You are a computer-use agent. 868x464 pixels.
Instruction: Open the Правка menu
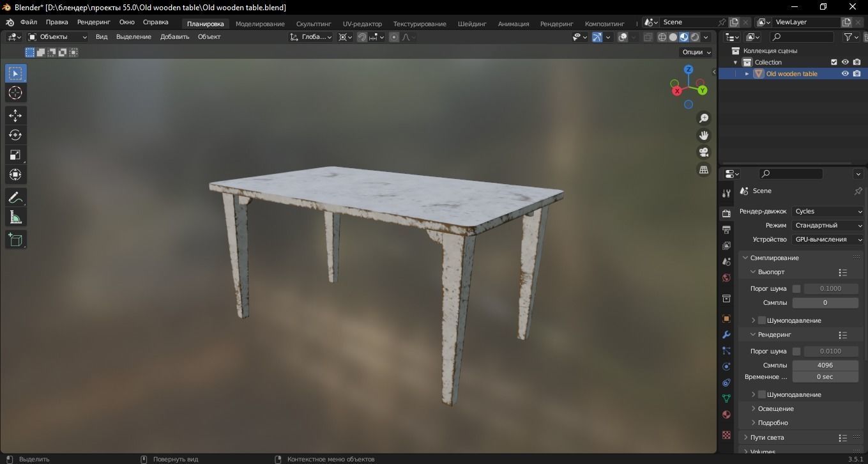point(57,22)
